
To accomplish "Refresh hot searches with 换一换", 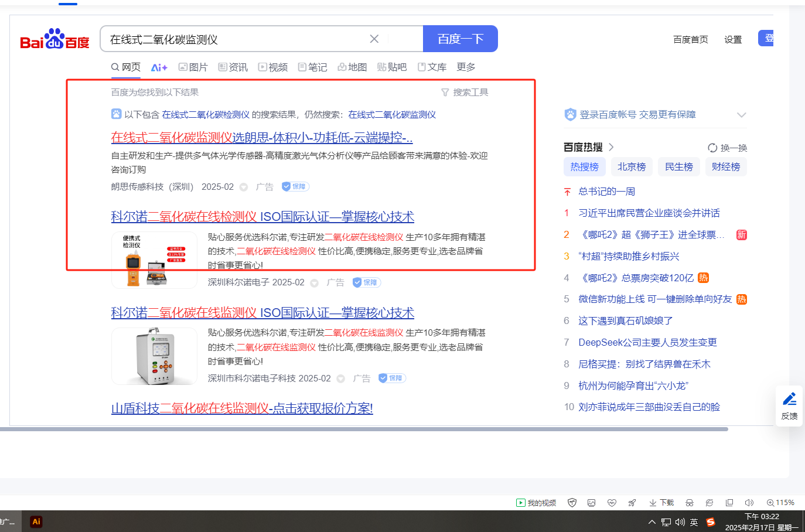I will (x=727, y=148).
